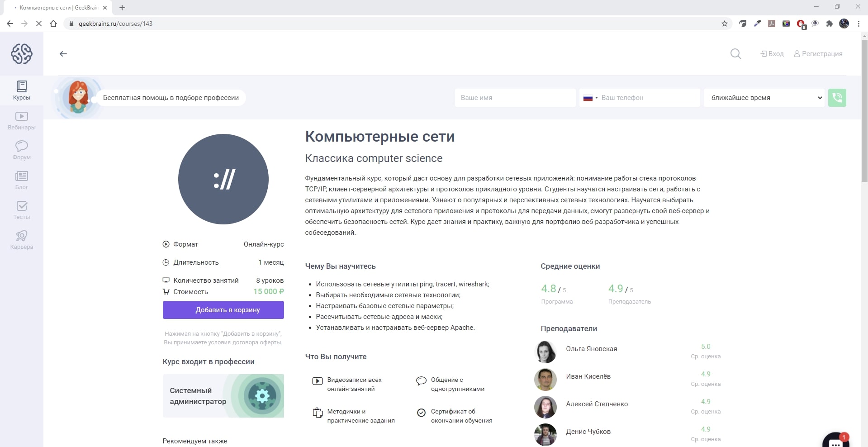This screenshot has height=447, width=868.
Task: Click teacher name Денис Чубков
Action: tap(588, 432)
